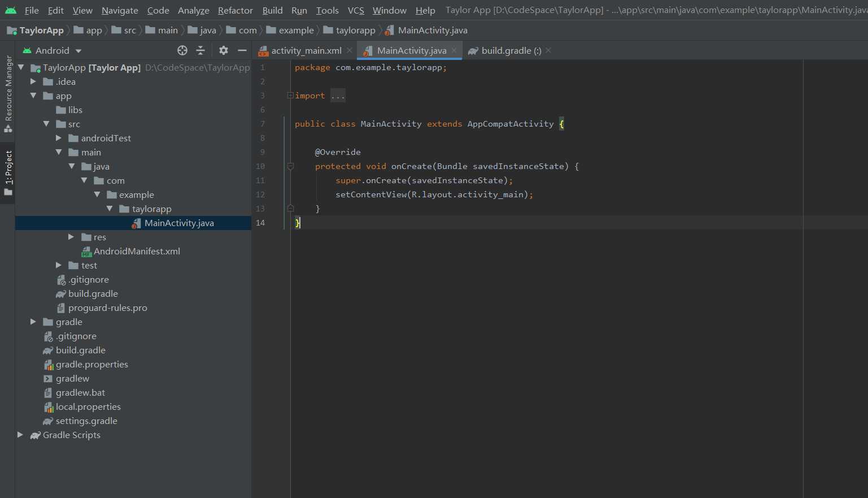This screenshot has width=868, height=498.
Task: Open the Code menu
Action: pyautogui.click(x=158, y=10)
